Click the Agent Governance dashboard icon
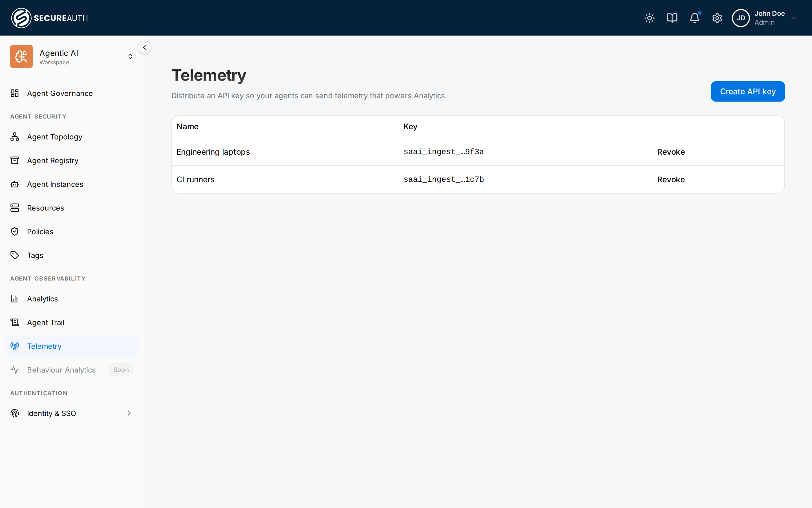The height and width of the screenshot is (508, 812). point(14,93)
